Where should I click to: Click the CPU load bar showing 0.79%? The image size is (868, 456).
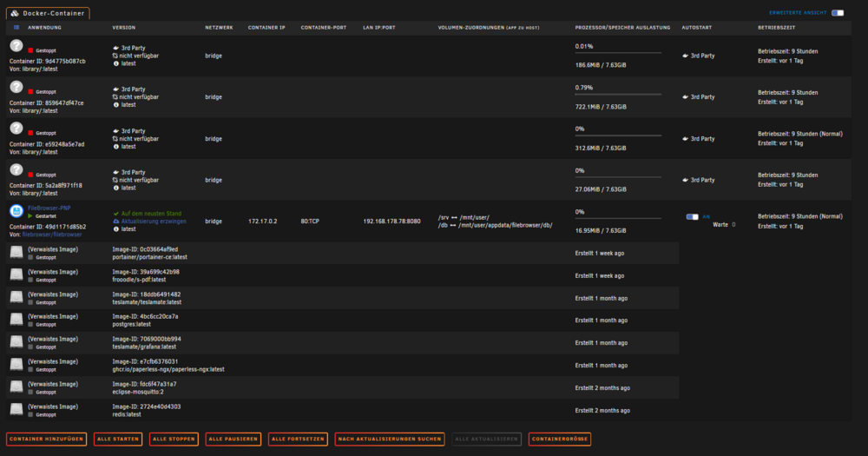[618, 94]
